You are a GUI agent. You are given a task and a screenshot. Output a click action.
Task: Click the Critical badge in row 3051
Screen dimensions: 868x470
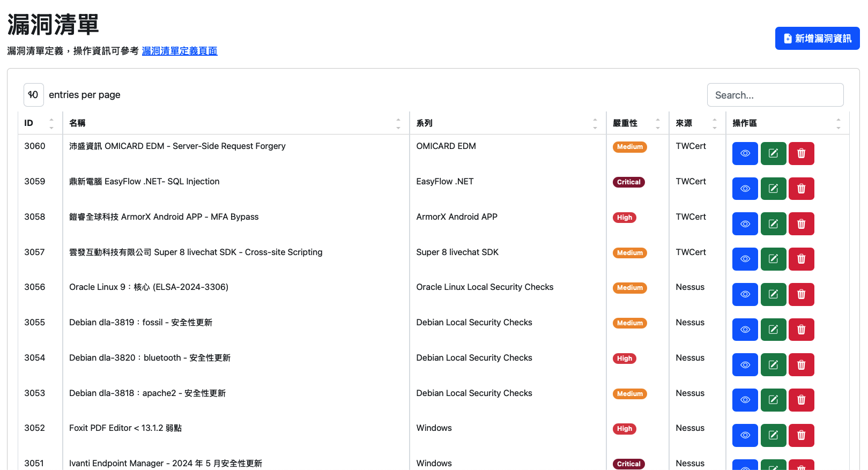tap(628, 464)
